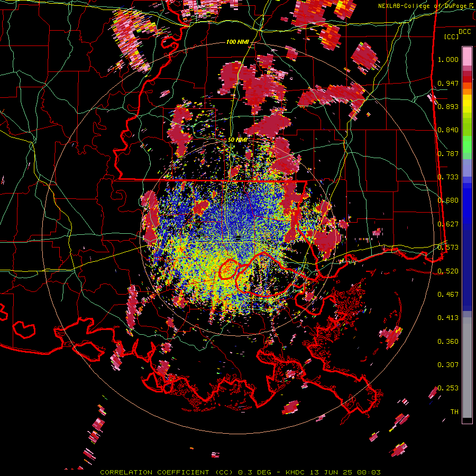Click the 0.947 scale label

(x=448, y=83)
